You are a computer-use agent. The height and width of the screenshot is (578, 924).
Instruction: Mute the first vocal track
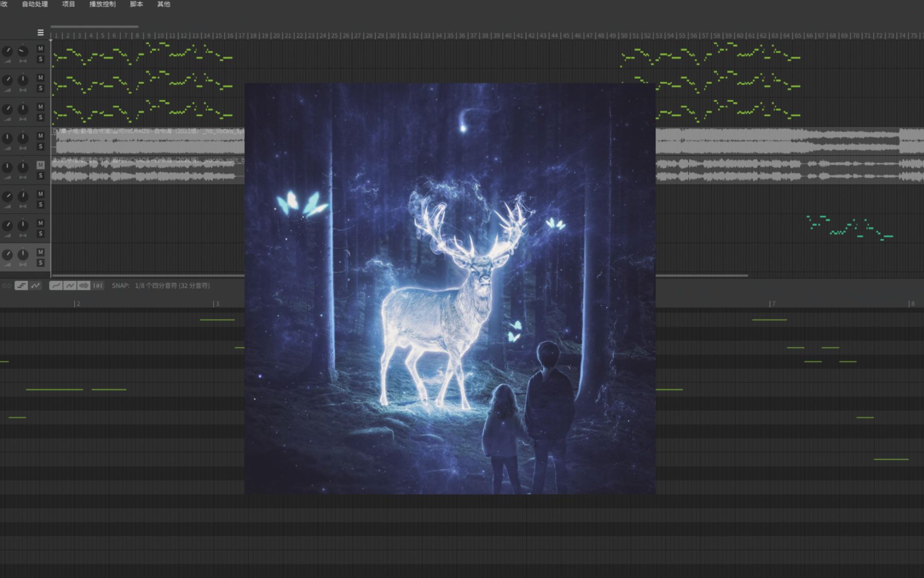pyautogui.click(x=41, y=49)
